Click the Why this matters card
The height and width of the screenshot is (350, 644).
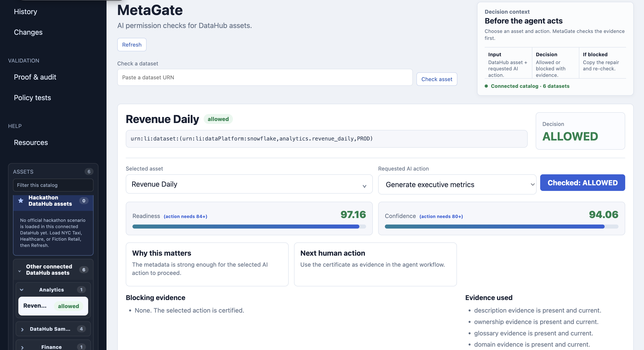[207, 264]
